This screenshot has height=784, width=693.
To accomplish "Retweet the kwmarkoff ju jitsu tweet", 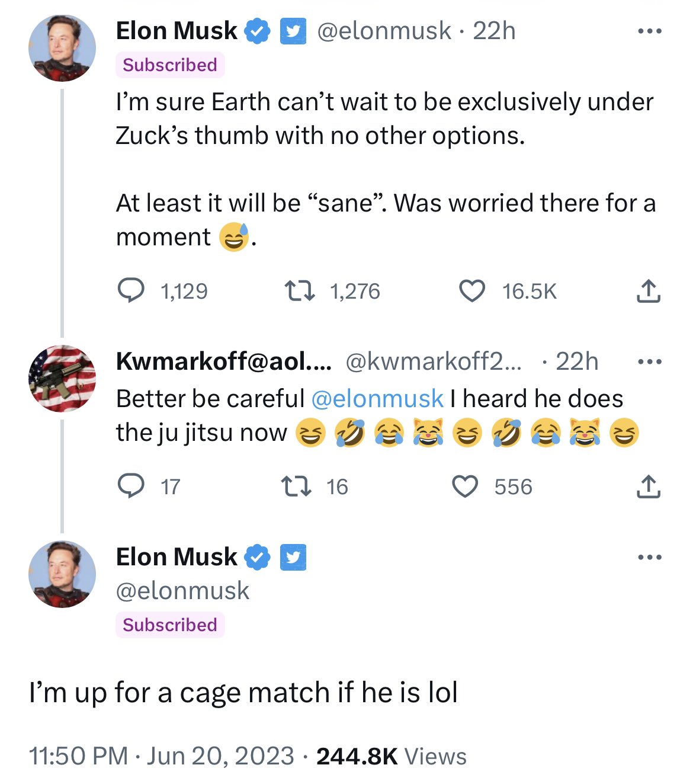I will coord(296,487).
